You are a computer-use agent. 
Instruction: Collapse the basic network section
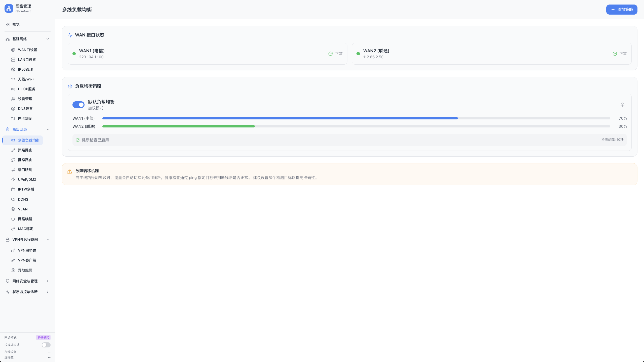(48, 39)
